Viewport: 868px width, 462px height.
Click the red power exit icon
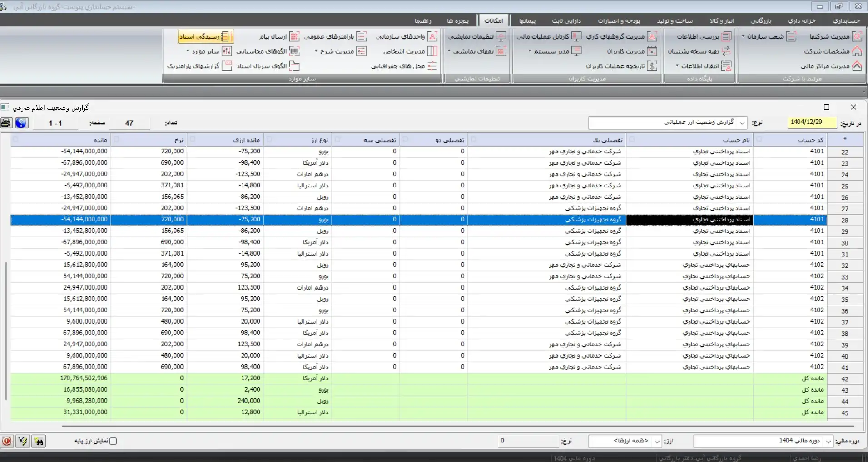tap(7, 441)
